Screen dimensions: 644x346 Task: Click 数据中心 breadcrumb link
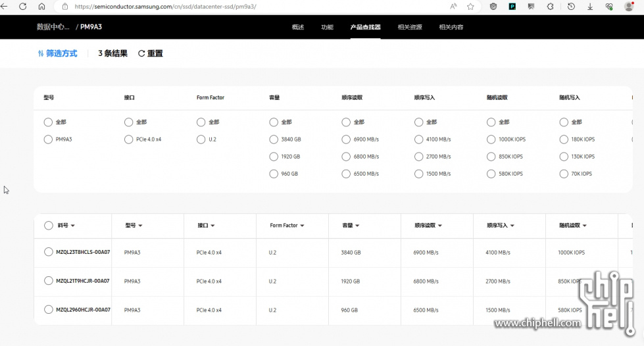53,27
